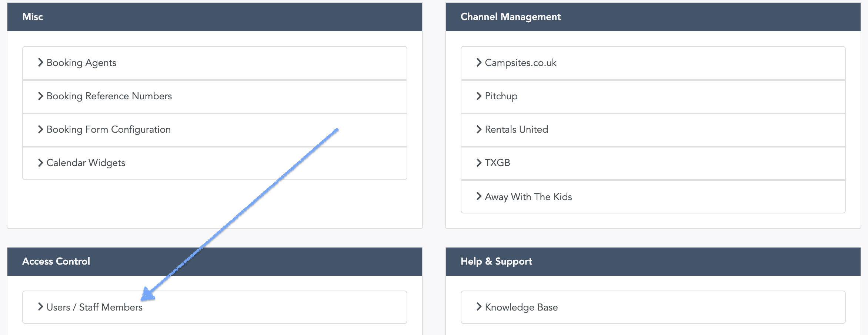868x335 pixels.
Task: Open the Pitchup channel settings
Action: pos(653,96)
